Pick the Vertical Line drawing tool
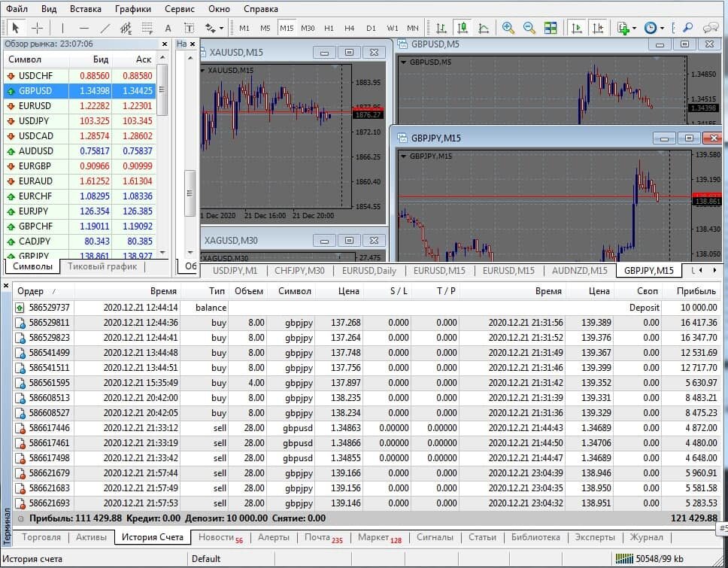This screenshot has height=568, width=728. (x=62, y=28)
